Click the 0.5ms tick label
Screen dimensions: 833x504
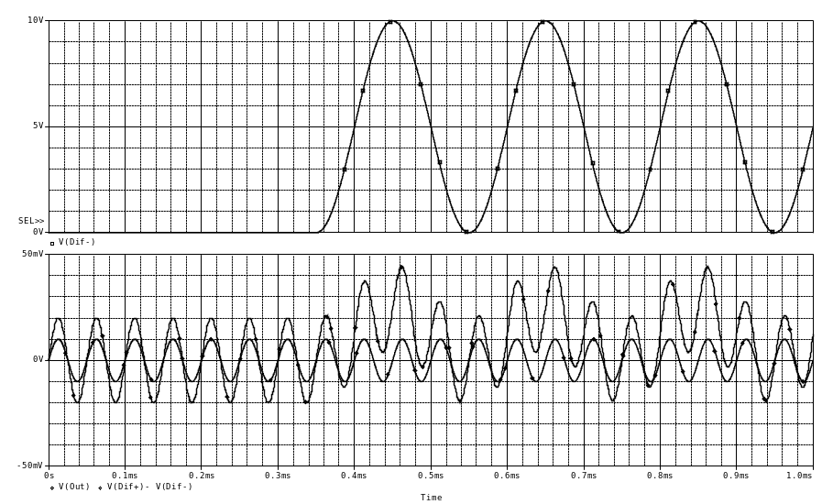pyautogui.click(x=431, y=477)
